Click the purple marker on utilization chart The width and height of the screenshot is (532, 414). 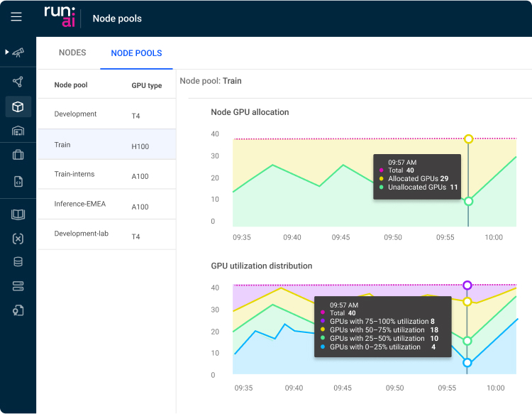467,285
